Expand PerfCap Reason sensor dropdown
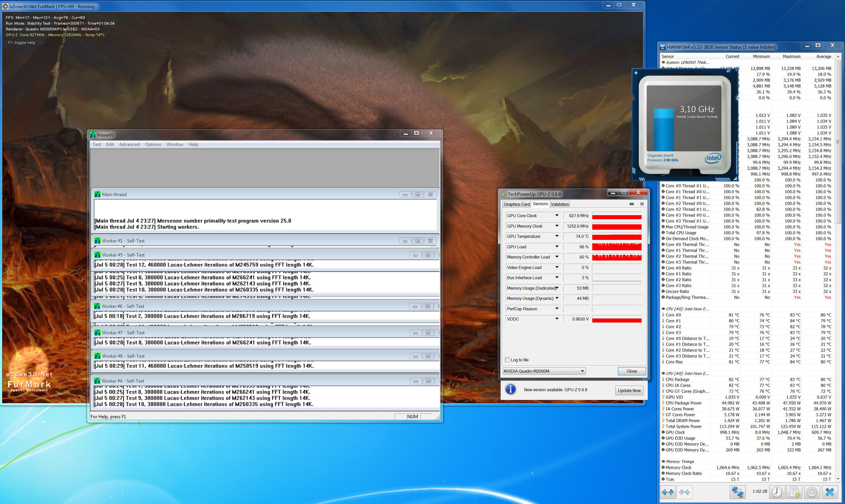 click(x=557, y=309)
